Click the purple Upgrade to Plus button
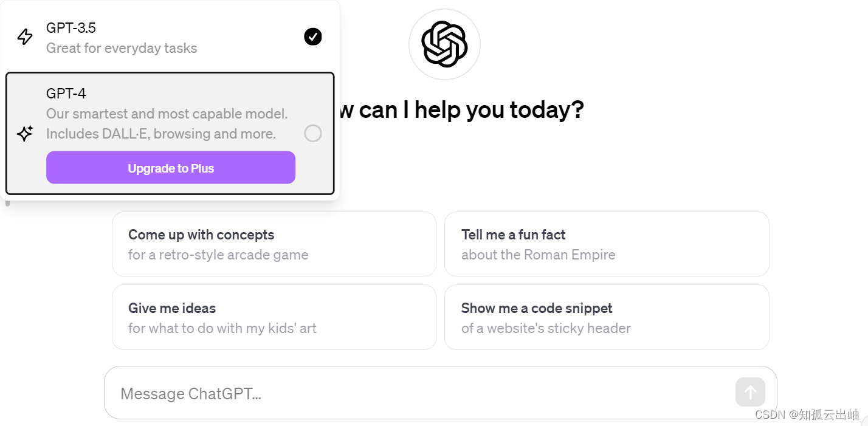Viewport: 868px width, 426px height. (171, 168)
